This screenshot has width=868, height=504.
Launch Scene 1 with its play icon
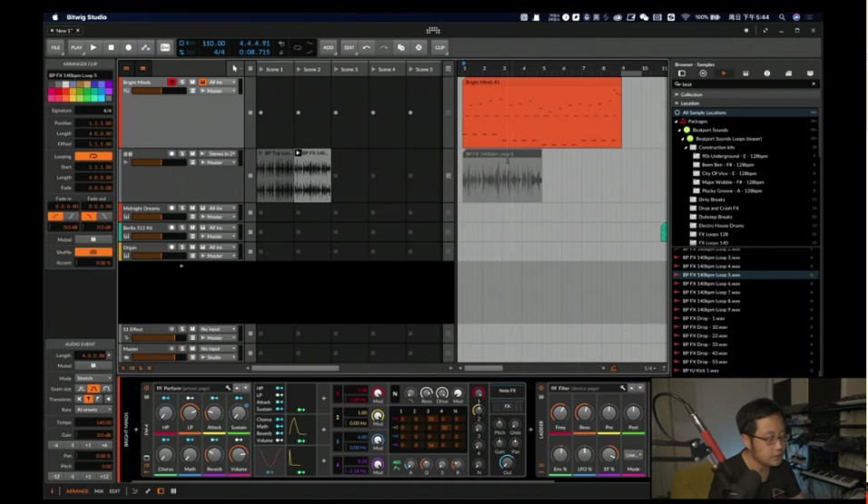(261, 69)
